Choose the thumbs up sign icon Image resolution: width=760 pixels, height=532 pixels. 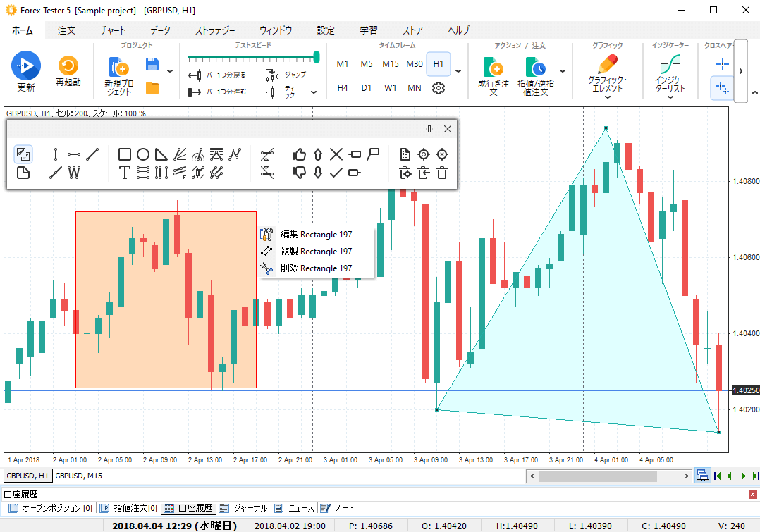pos(300,154)
